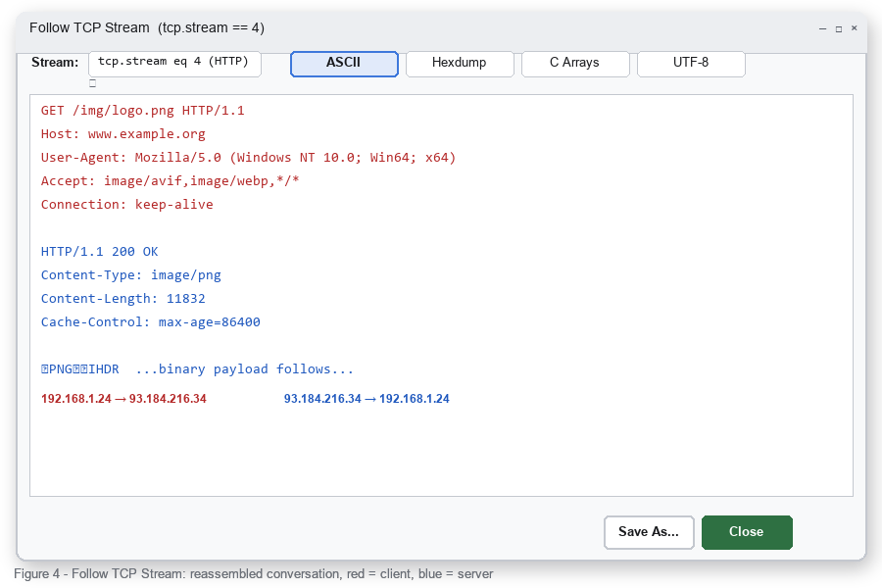Click the window close X icon
Screen dimensions: 882x588
(x=854, y=28)
